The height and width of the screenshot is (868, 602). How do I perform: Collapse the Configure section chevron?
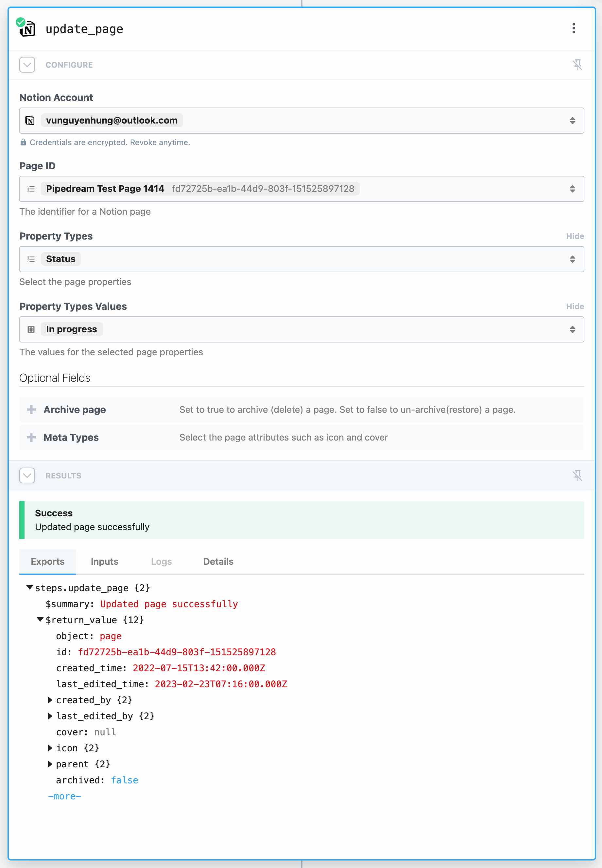[x=27, y=65]
